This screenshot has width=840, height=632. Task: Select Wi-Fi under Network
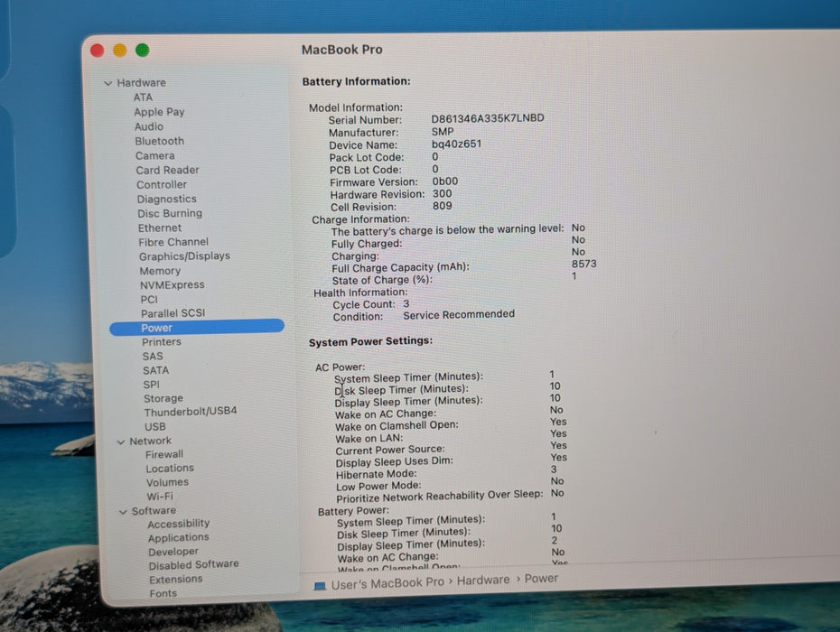[x=160, y=497]
